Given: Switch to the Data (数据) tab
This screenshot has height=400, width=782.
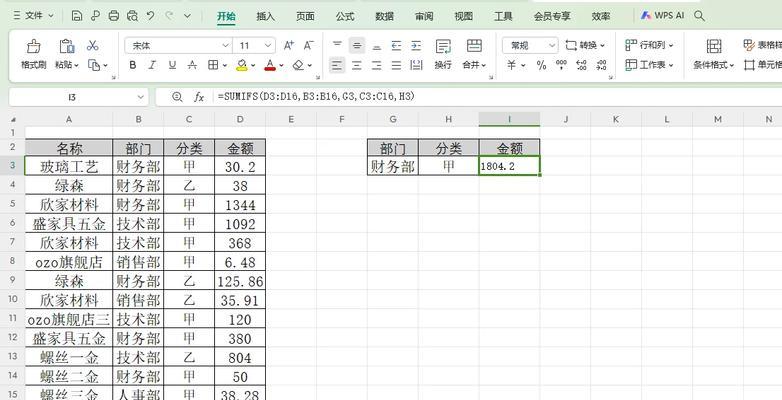Looking at the screenshot, I should 385,16.
